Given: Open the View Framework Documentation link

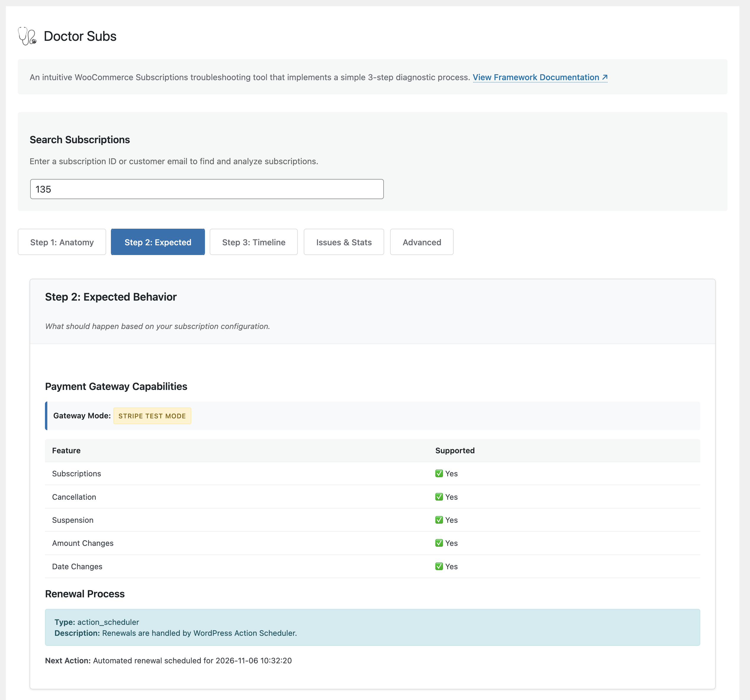Looking at the screenshot, I should point(539,77).
